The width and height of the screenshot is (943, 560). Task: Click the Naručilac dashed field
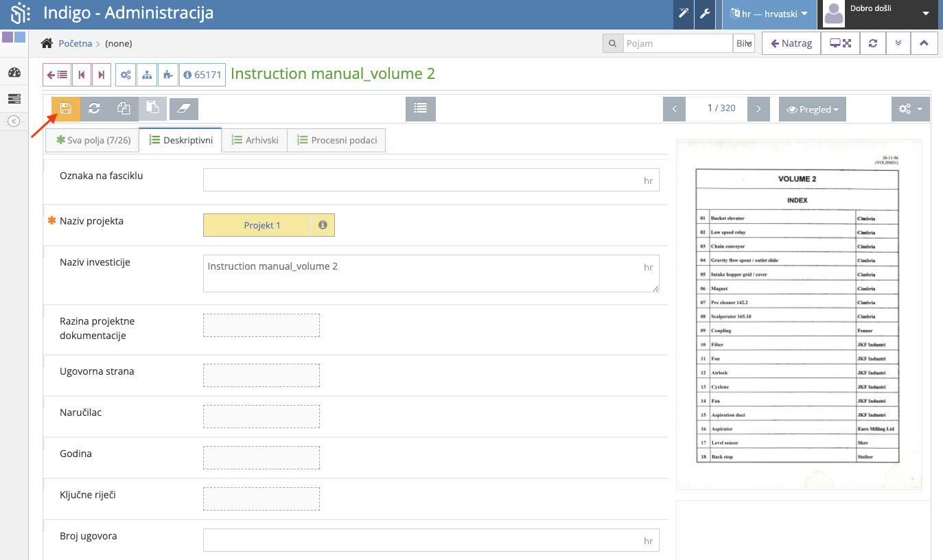point(261,417)
